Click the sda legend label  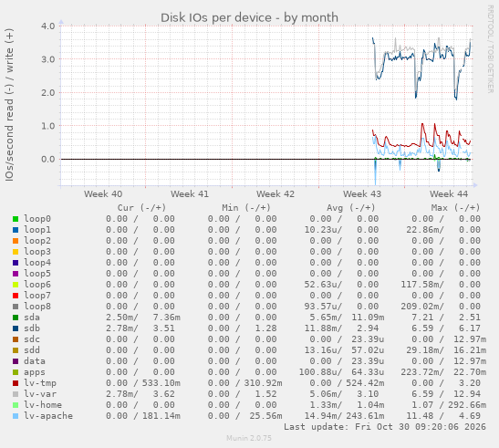[x=32, y=318]
